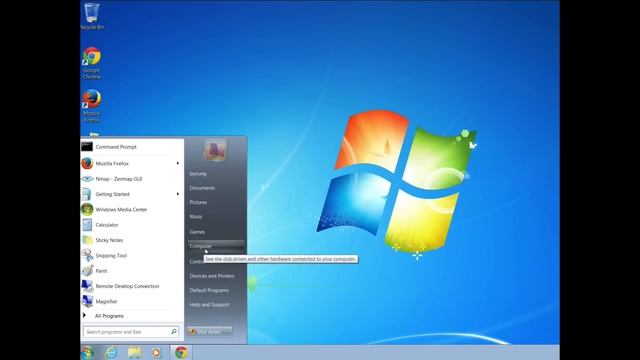Open Recycle Bin on the desktop
Screen dimensions: 640x360
click(x=92, y=16)
